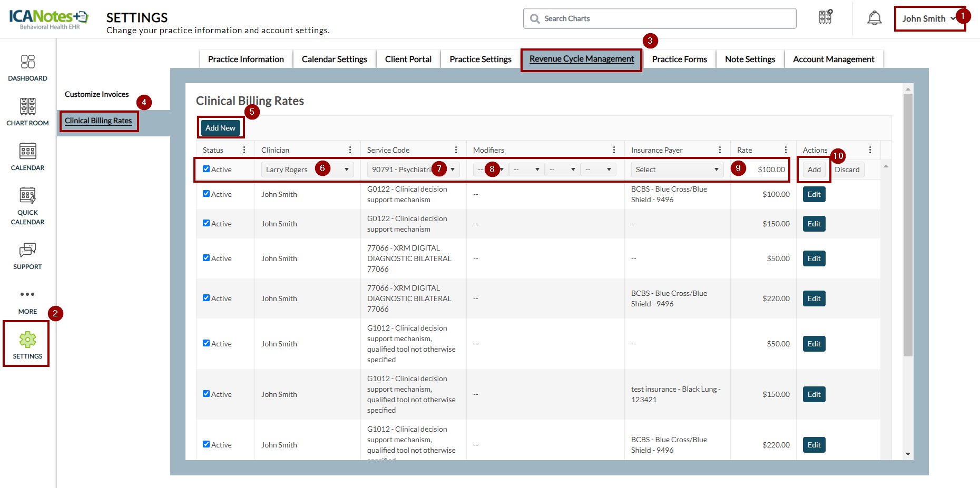Click Discard on the new rate row
The image size is (980, 488).
click(847, 170)
